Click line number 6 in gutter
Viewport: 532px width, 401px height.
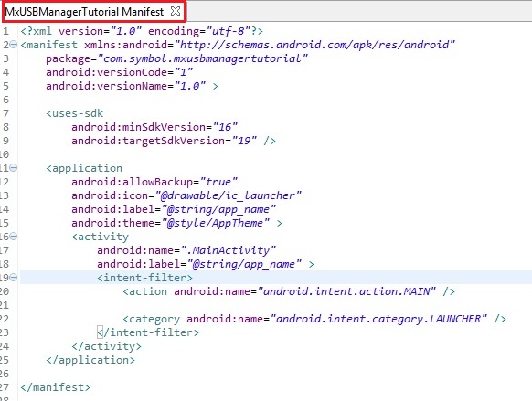coord(5,100)
